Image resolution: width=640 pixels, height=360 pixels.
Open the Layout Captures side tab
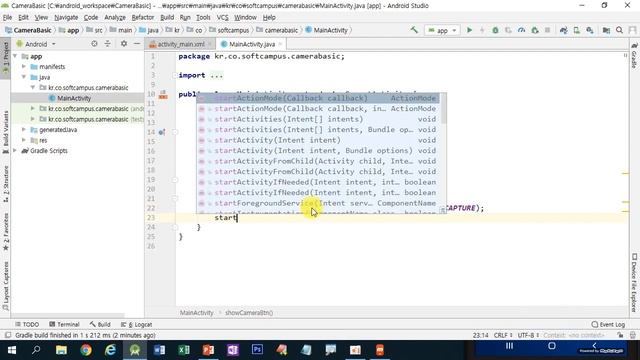[5, 286]
